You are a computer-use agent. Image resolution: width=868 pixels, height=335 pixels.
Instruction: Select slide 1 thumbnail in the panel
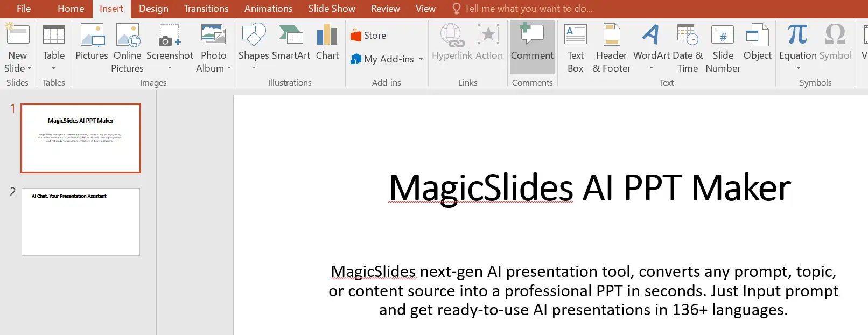(81, 138)
